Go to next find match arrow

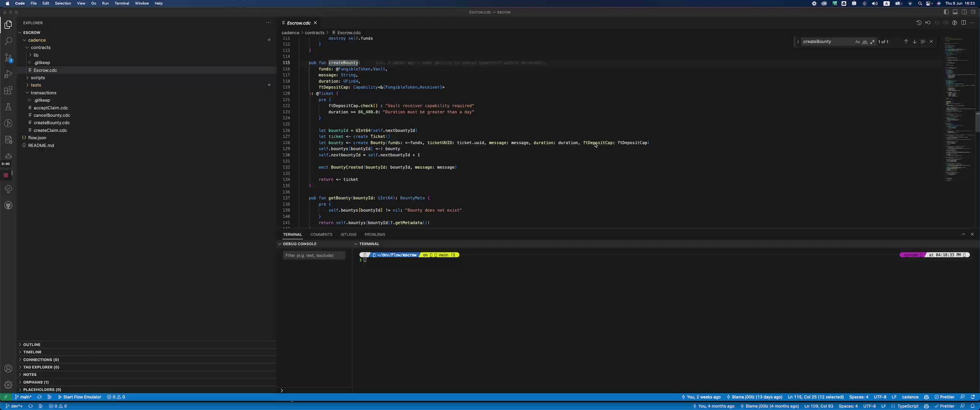(914, 42)
